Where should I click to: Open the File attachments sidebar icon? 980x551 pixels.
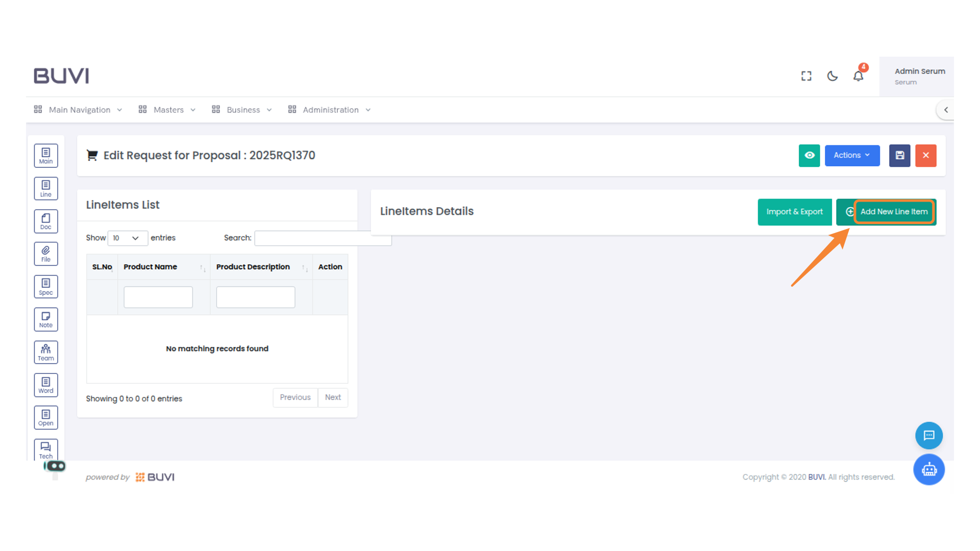pos(46,254)
